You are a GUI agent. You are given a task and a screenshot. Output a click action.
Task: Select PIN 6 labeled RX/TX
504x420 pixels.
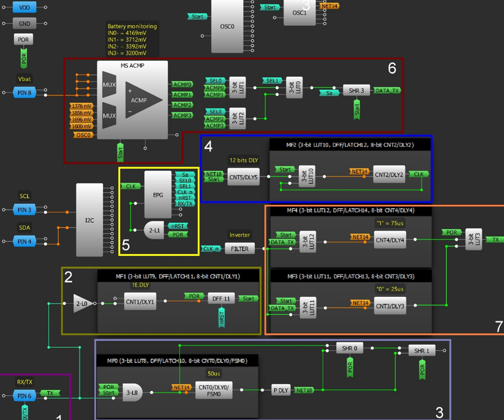pos(24,396)
